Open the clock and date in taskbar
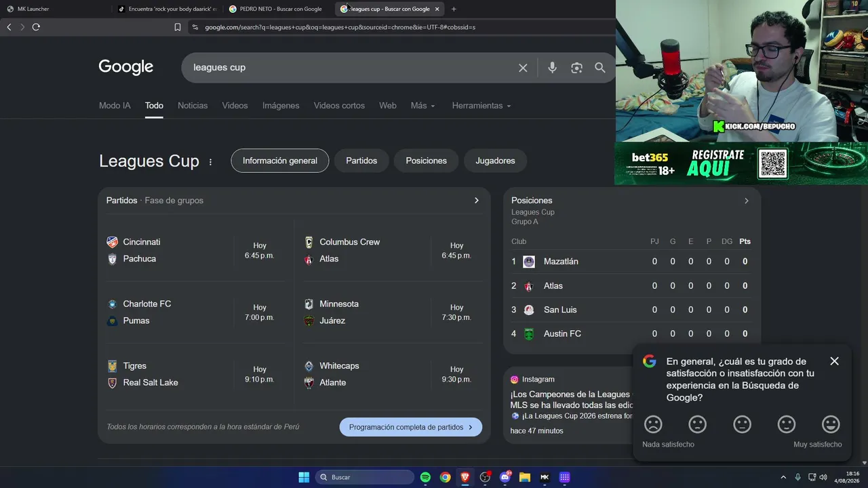This screenshot has width=868, height=488. [x=846, y=477]
